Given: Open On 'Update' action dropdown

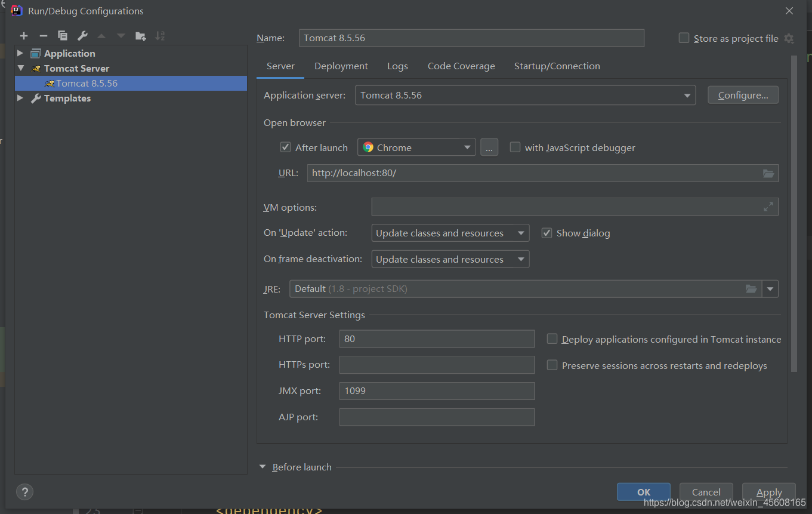Looking at the screenshot, I should 450,233.
